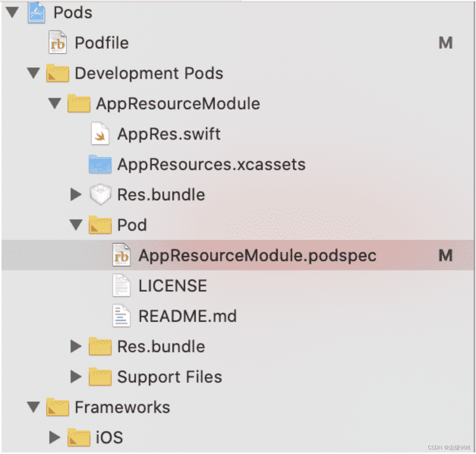Click the AppRes.swift Swift file icon
This screenshot has height=454, width=476.
pyautogui.click(x=100, y=134)
